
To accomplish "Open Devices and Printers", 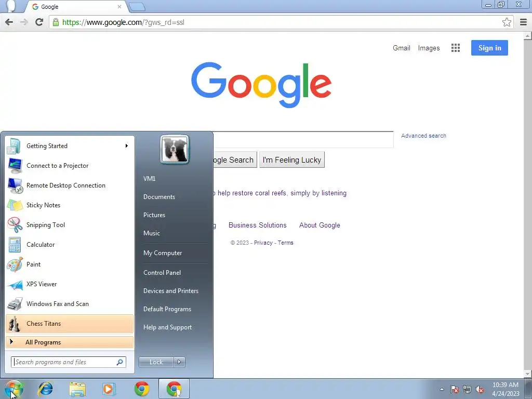I will (171, 291).
